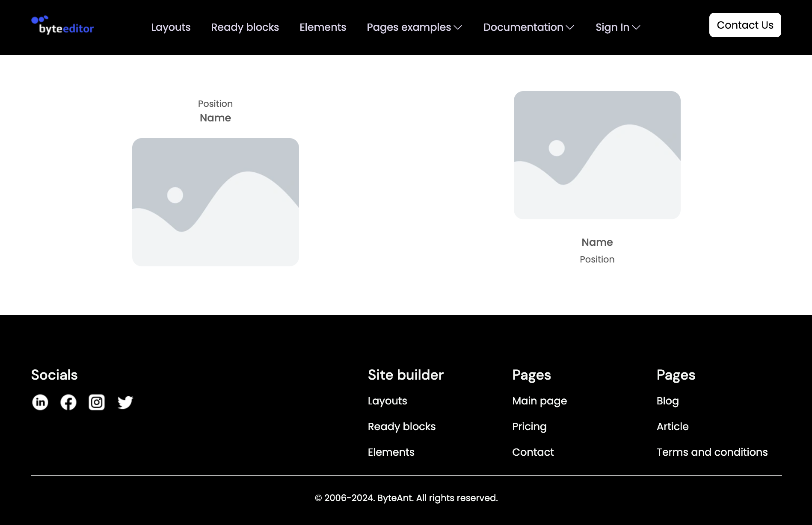The width and height of the screenshot is (812, 525).
Task: Open Elements in the top navigation
Action: (x=323, y=27)
